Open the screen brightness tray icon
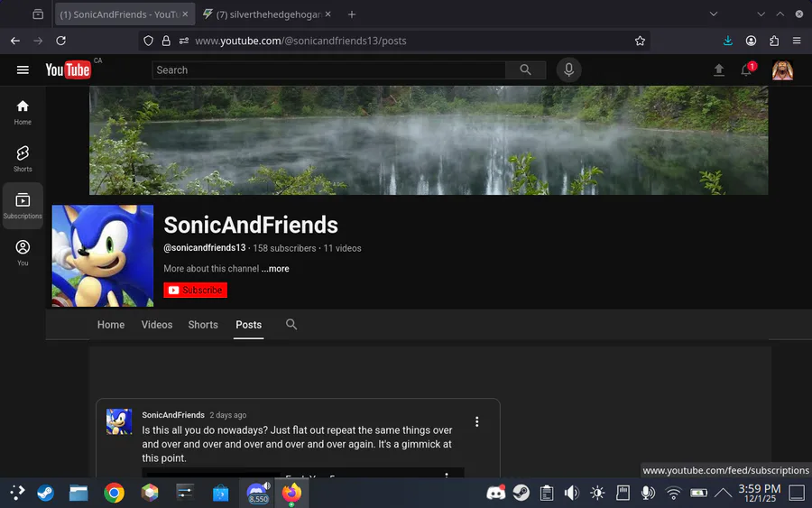The width and height of the screenshot is (812, 508). tap(597, 493)
